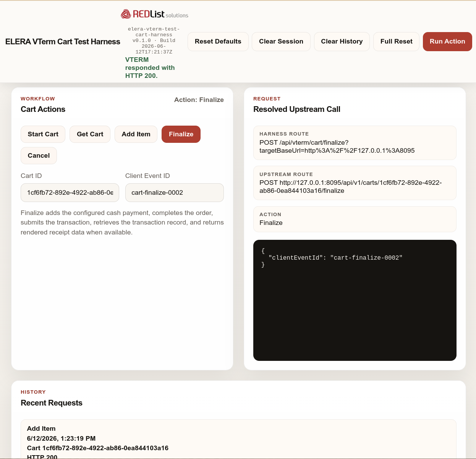
Task: Click the VTERM responded with HTTP 200 status
Action: click(x=150, y=68)
